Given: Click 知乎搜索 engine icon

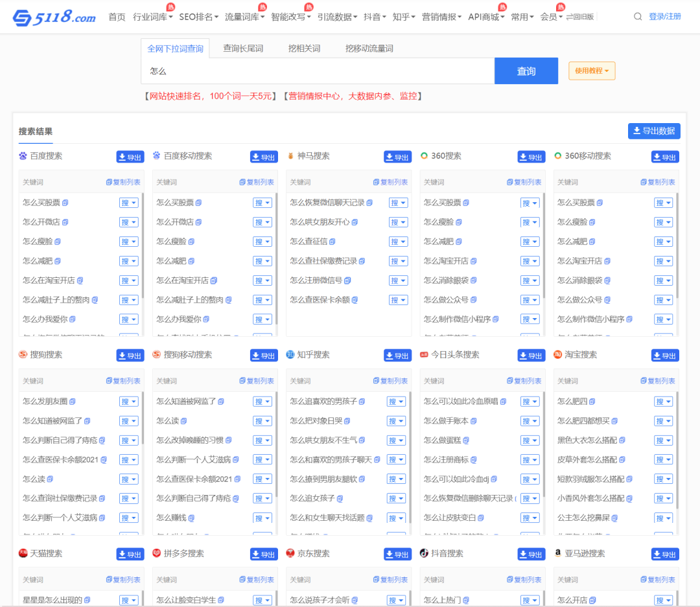Looking at the screenshot, I should coord(290,354).
